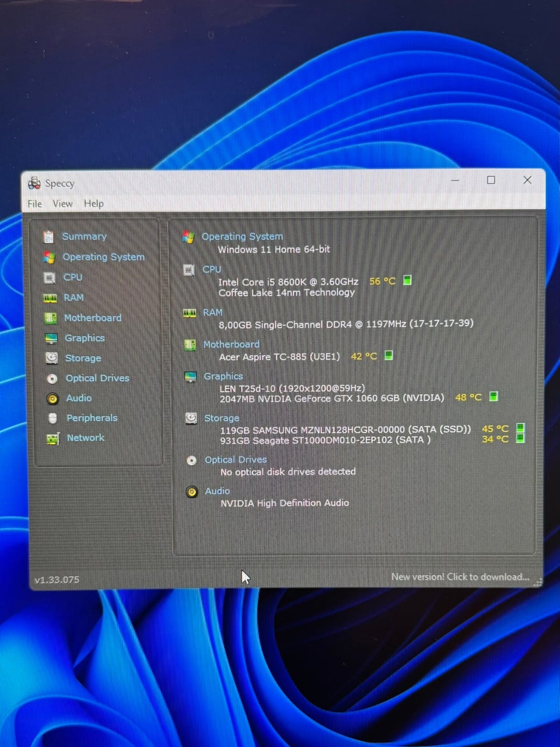
Task: Click the CPU chip icon in sidebar
Action: point(50,278)
